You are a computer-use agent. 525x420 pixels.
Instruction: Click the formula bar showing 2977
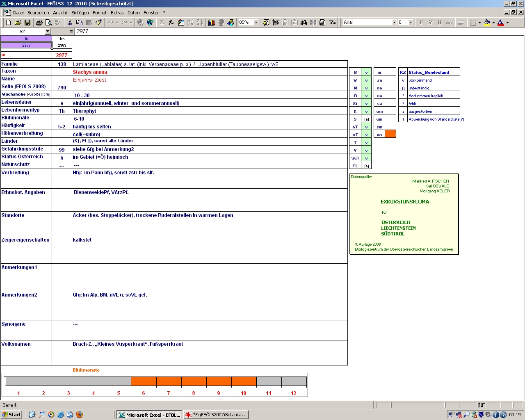point(299,31)
